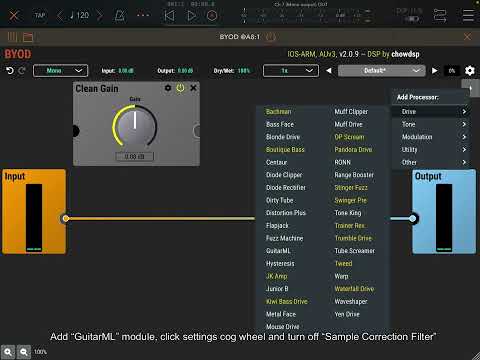Select Centaur processor
The height and width of the screenshot is (360, 480).
point(276,162)
